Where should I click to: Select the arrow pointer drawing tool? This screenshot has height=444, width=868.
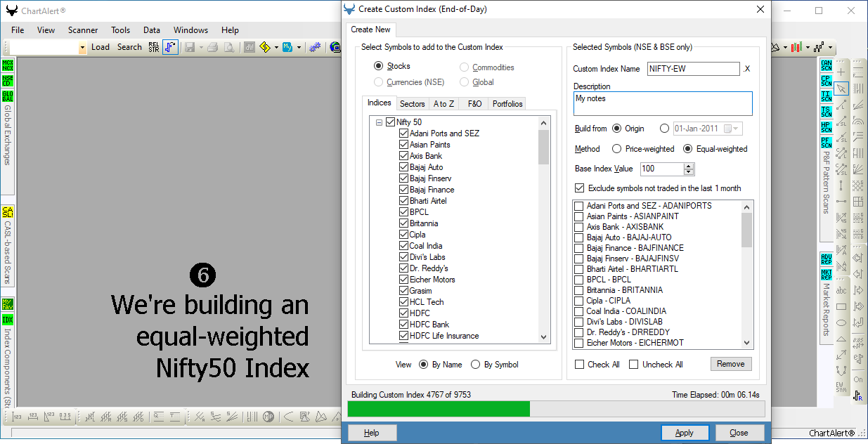tap(842, 89)
